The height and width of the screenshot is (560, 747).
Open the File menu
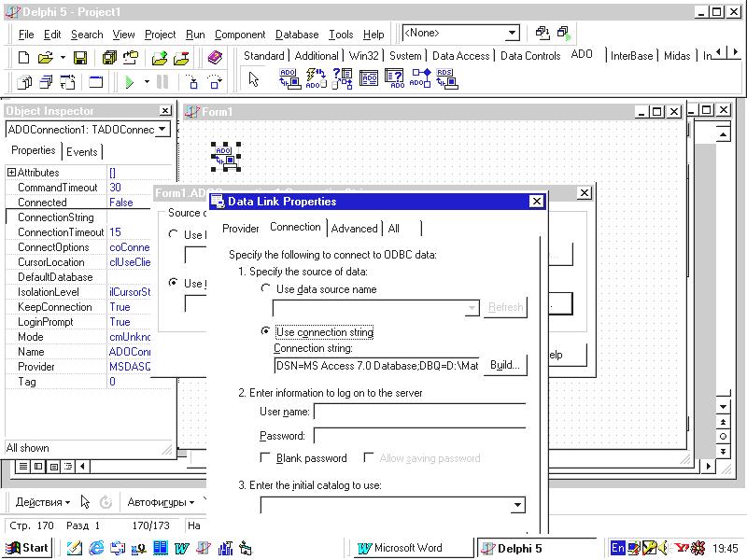coord(26,35)
